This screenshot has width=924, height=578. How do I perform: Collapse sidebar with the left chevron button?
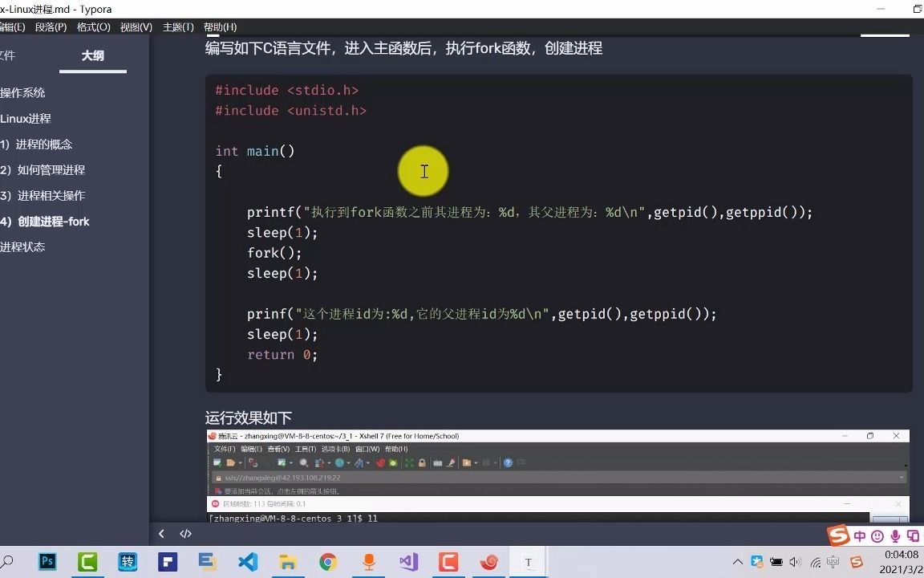pos(161,534)
